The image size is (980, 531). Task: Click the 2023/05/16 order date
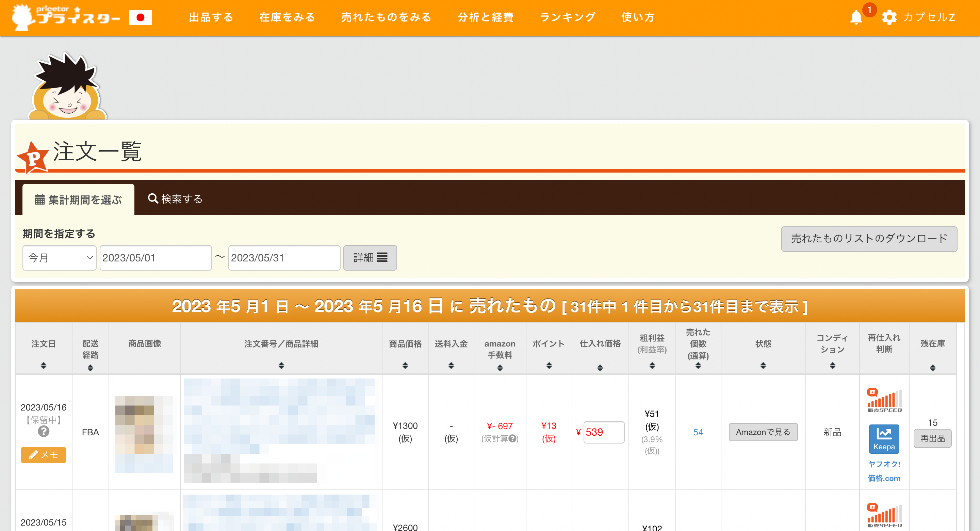coord(43,407)
